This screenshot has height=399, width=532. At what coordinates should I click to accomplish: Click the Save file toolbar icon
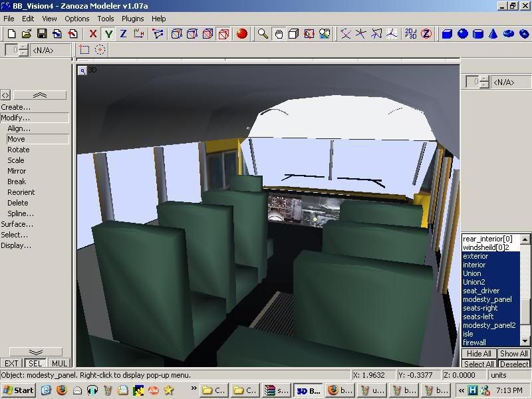click(x=42, y=34)
